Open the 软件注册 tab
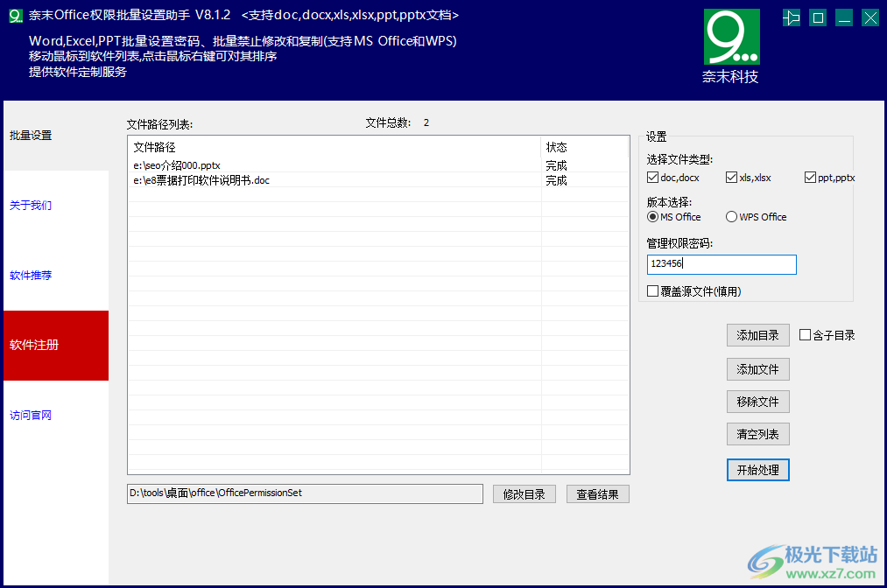The image size is (887, 588). 56,346
